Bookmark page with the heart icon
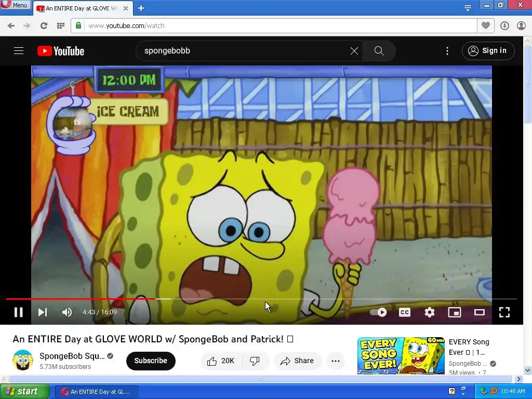 486,25
